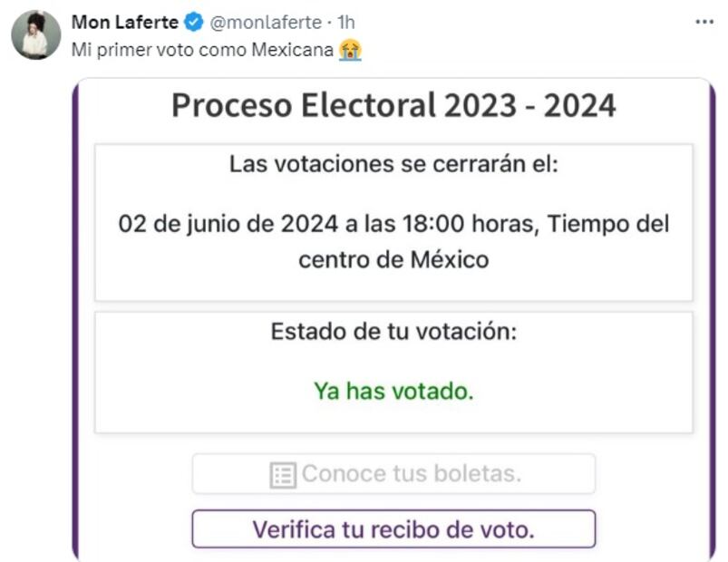Click the purple right border of the card

point(710,317)
